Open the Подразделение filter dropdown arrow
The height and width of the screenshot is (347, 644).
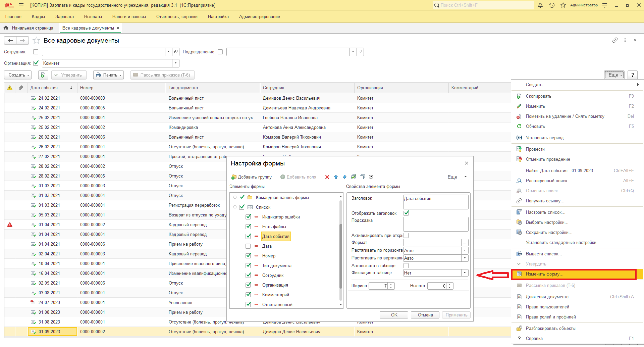tap(353, 52)
